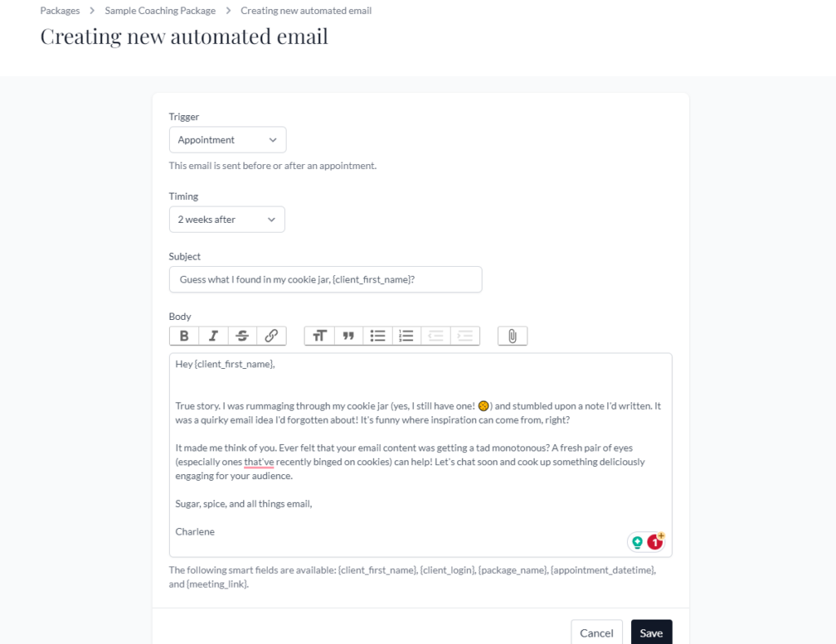
Task: Apply italic formatting to body text
Action: 213,335
